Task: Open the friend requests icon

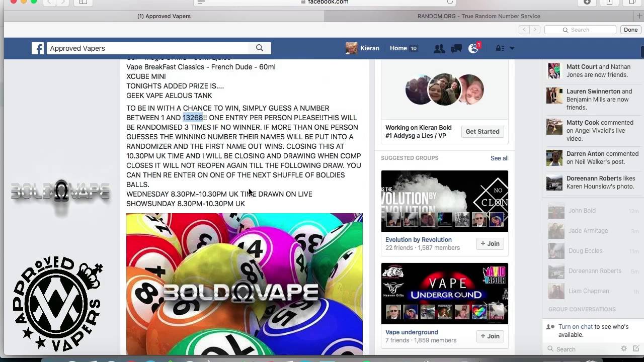Action: [439, 48]
